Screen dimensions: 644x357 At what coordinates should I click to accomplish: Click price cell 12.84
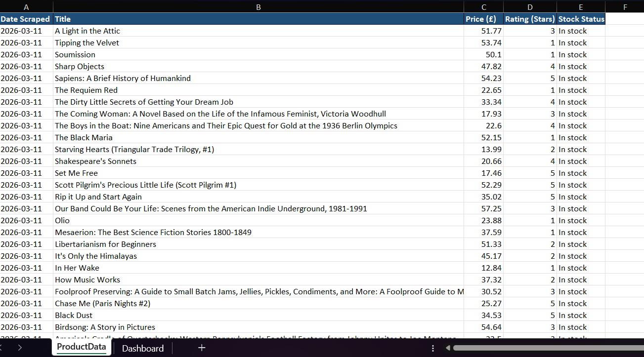pyautogui.click(x=484, y=268)
